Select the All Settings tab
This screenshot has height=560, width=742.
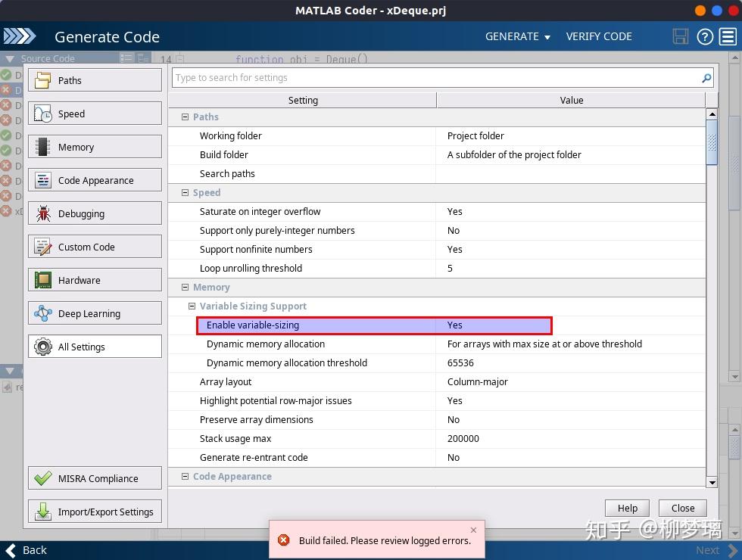coord(95,347)
